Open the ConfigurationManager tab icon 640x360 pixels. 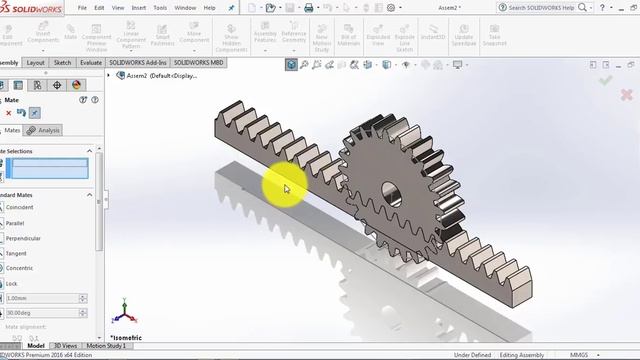pos(37,85)
